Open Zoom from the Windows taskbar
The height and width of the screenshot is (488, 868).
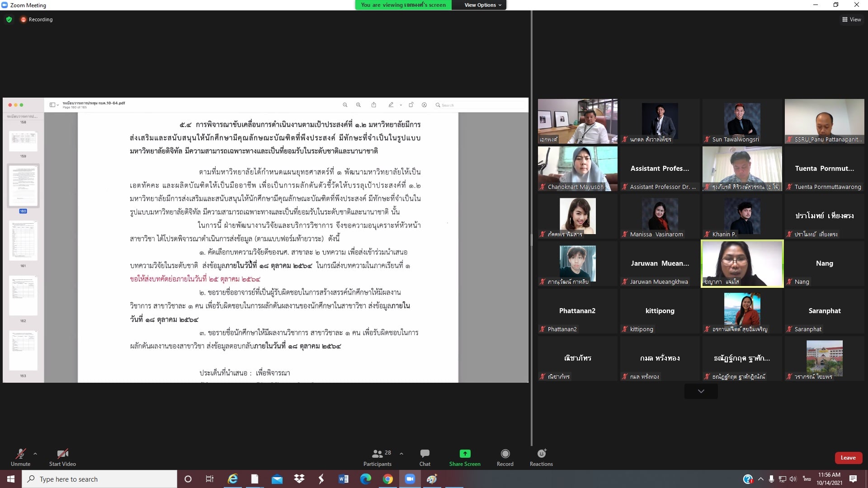click(x=410, y=479)
